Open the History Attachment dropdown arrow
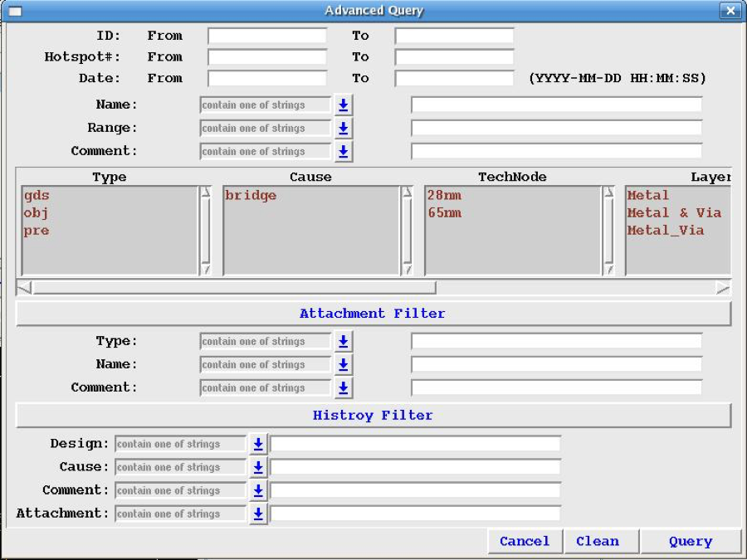The image size is (747, 560). [x=258, y=514]
